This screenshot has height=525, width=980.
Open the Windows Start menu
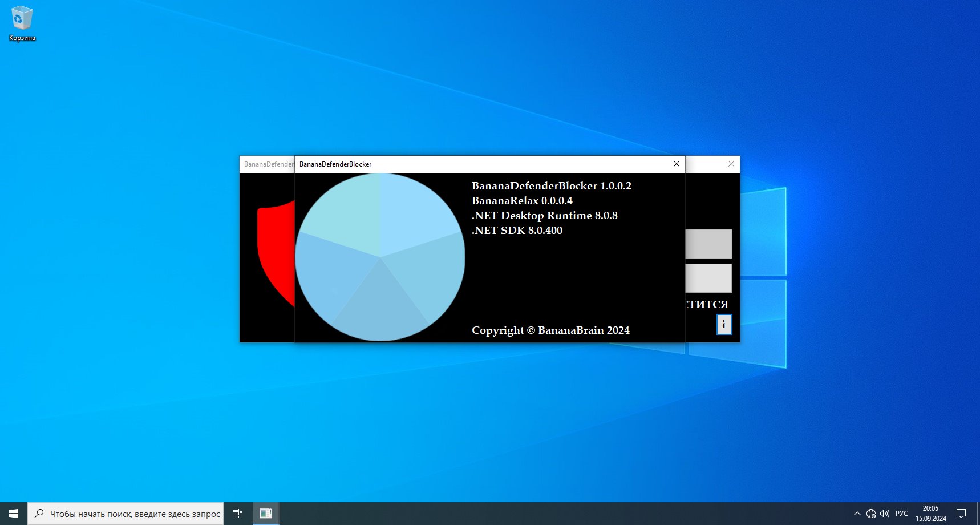click(x=14, y=514)
